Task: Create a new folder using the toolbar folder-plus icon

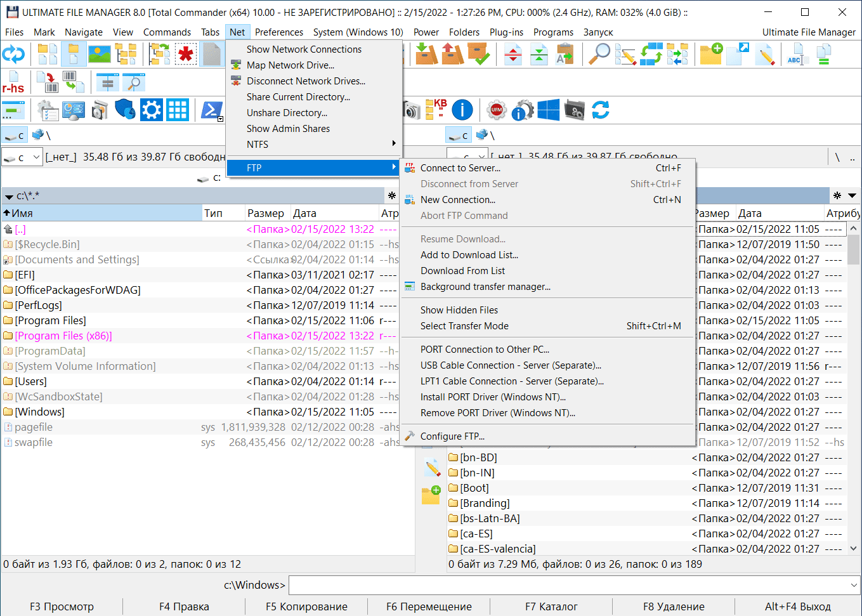Action: coord(712,55)
